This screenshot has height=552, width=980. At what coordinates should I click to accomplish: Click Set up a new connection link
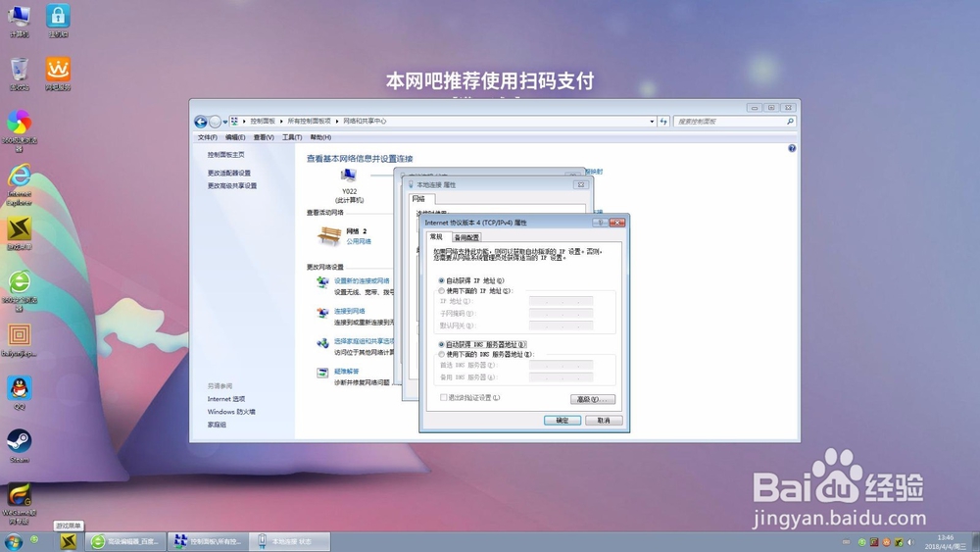click(362, 281)
